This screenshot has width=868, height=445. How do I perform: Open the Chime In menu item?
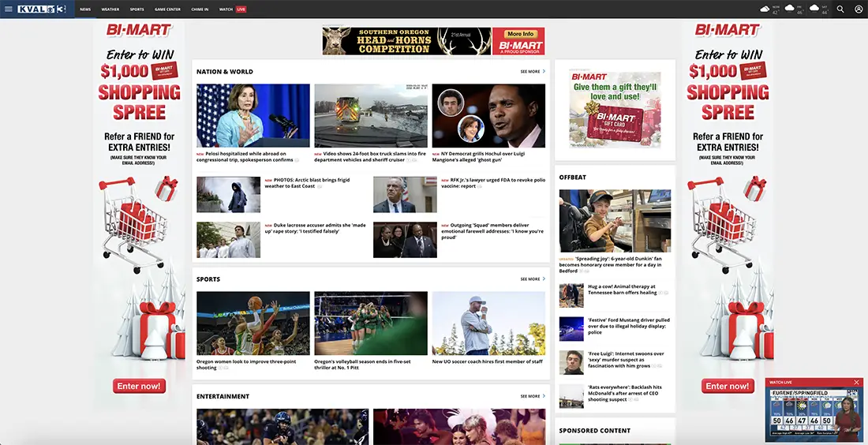[200, 9]
